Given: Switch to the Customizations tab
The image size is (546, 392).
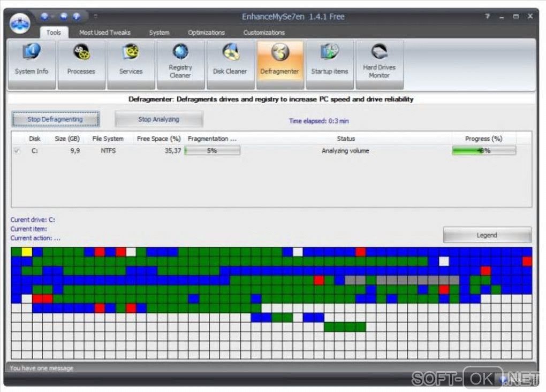Looking at the screenshot, I should (264, 32).
